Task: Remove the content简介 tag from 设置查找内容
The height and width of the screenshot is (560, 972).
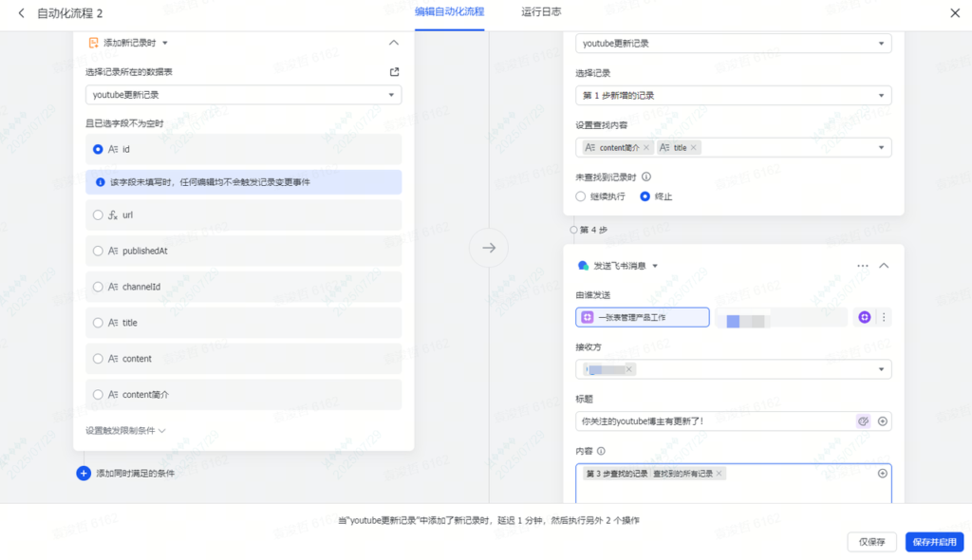Action: pos(646,148)
